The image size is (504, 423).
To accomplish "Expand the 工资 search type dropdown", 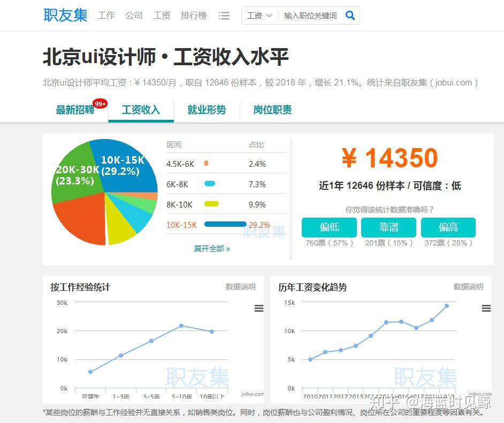I will pyautogui.click(x=259, y=16).
